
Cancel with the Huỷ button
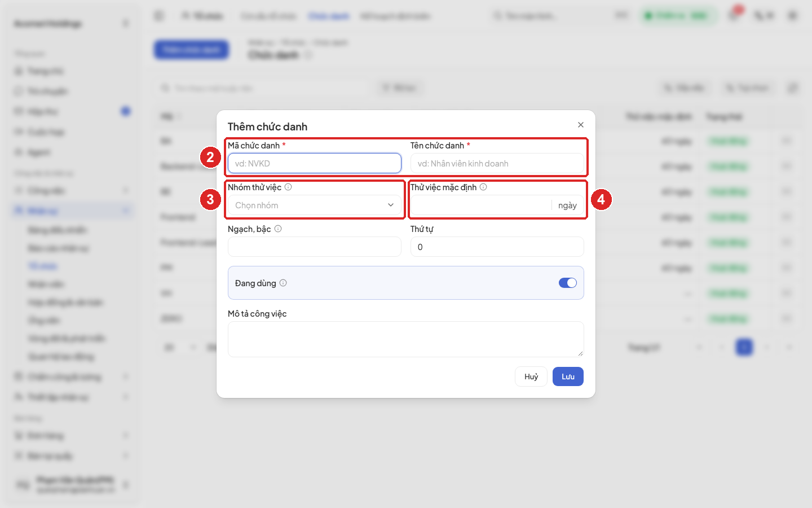(531, 376)
